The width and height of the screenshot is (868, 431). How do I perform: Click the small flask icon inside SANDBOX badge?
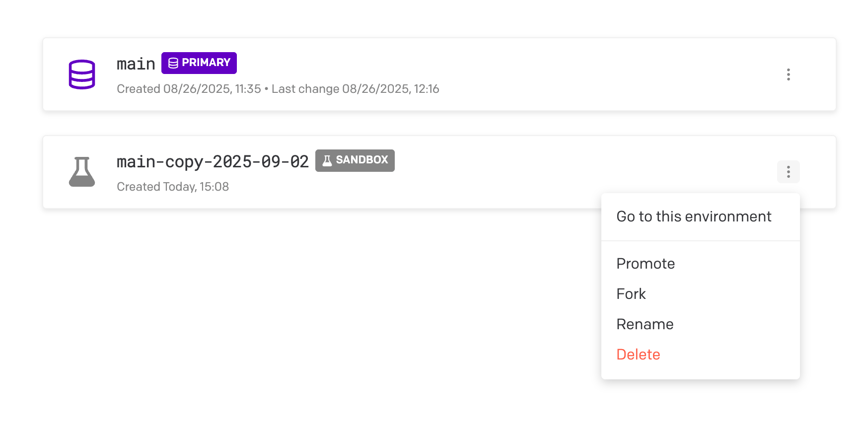[327, 160]
